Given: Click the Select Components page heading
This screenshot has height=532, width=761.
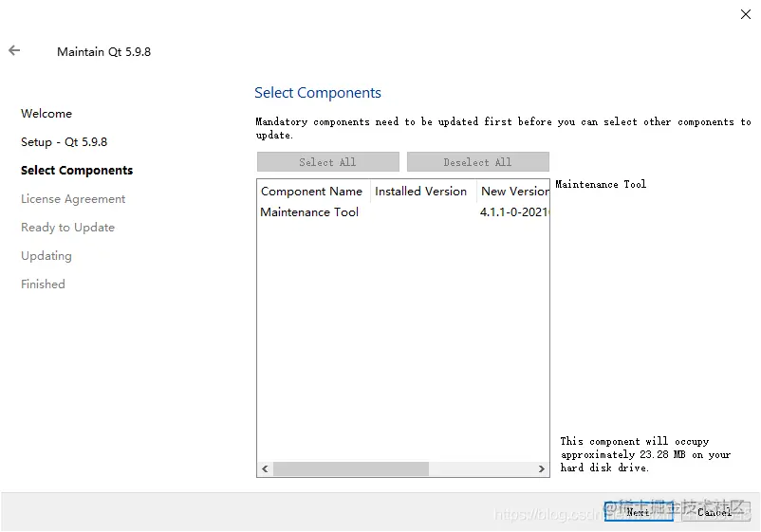Looking at the screenshot, I should (318, 93).
